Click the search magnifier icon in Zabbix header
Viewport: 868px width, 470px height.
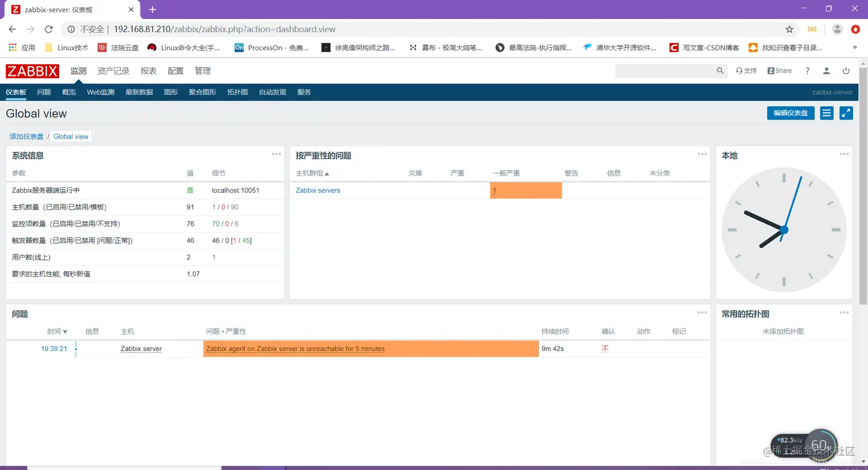pos(720,71)
